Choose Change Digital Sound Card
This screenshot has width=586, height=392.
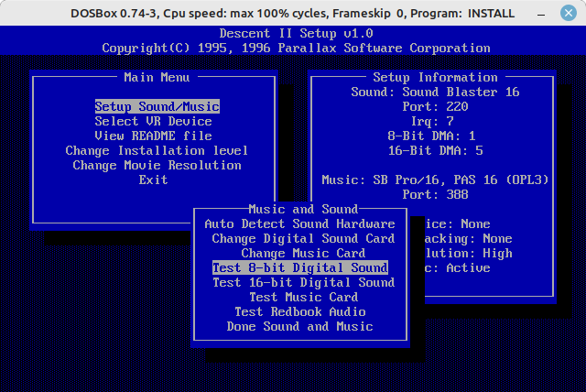click(303, 238)
